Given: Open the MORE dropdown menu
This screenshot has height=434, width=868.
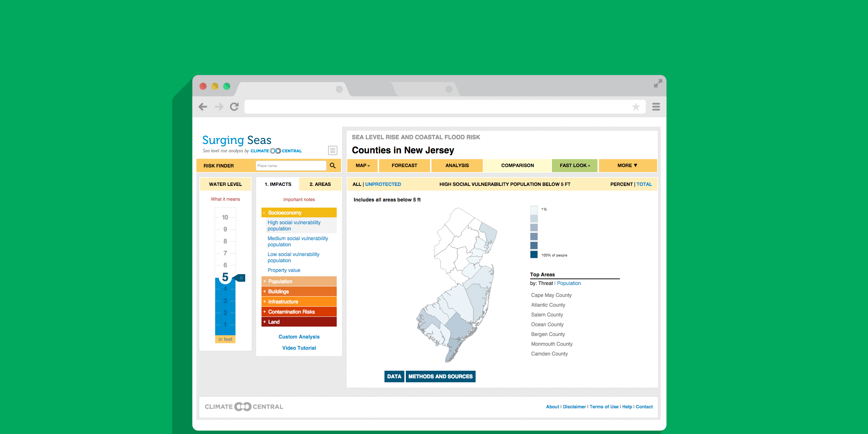Looking at the screenshot, I should [627, 165].
